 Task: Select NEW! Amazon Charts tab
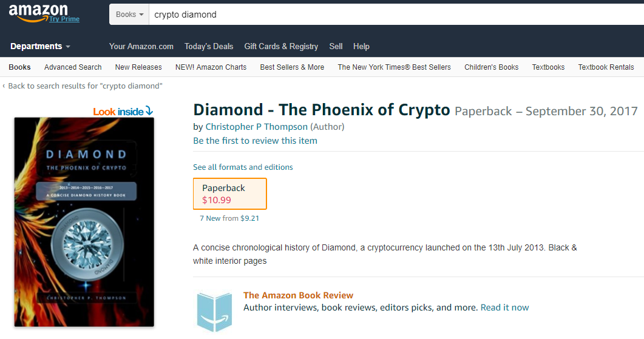211,67
